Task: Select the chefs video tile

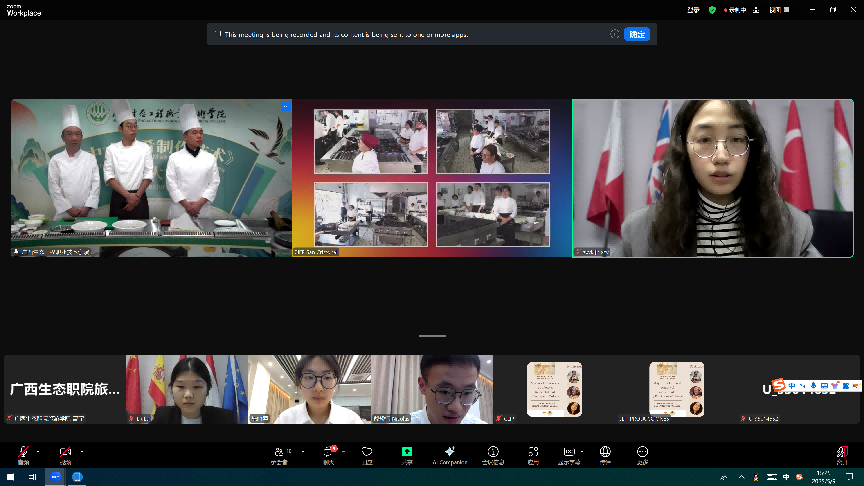Action: (x=150, y=178)
